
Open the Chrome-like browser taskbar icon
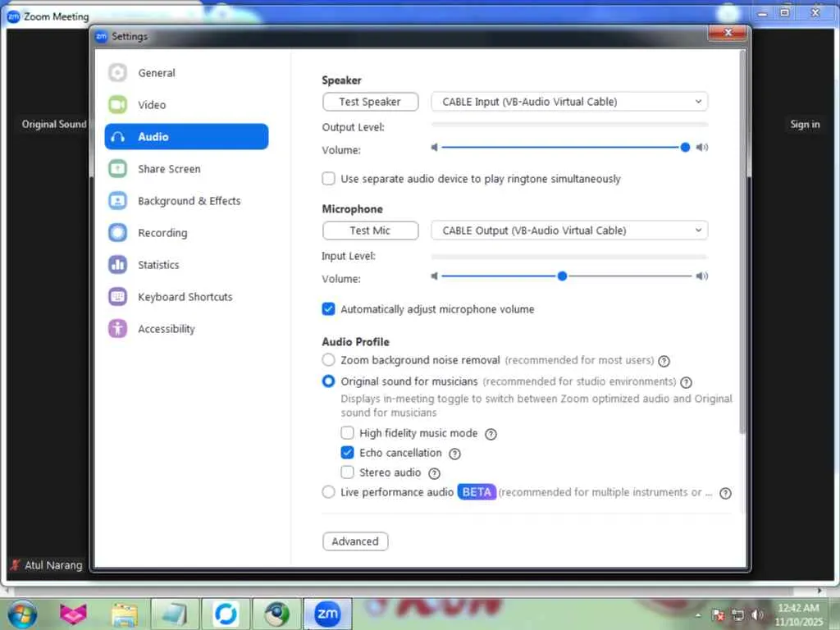(276, 614)
